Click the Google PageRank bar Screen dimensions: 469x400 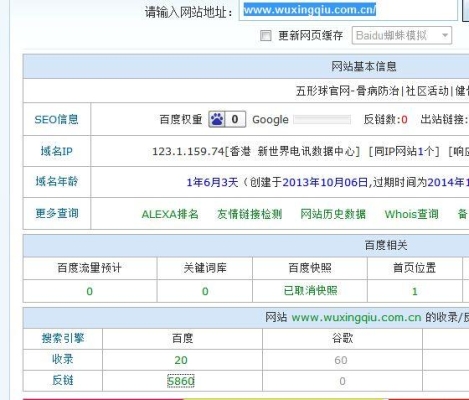(322, 119)
